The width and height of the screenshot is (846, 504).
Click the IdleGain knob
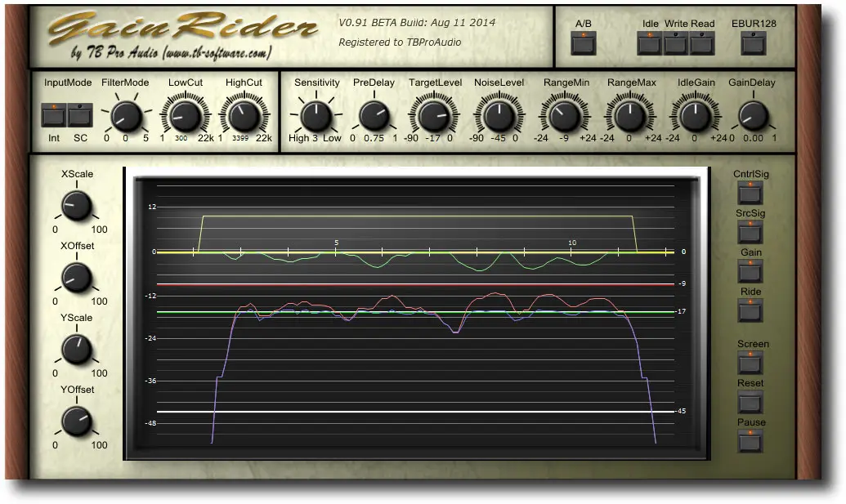tap(696, 116)
